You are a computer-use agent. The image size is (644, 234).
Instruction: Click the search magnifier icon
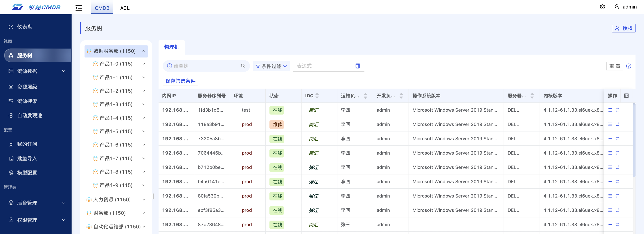click(x=243, y=66)
